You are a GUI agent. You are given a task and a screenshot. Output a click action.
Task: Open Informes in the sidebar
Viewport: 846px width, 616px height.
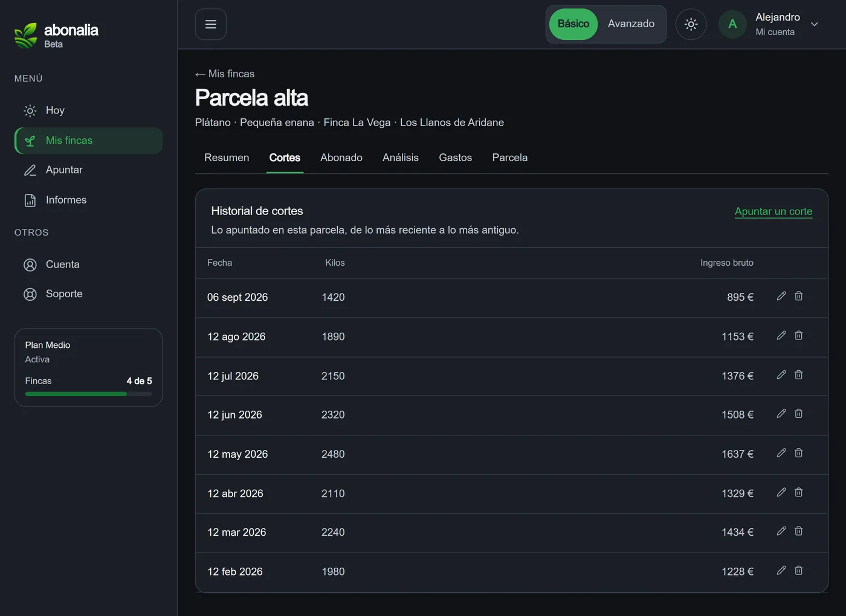(88, 200)
